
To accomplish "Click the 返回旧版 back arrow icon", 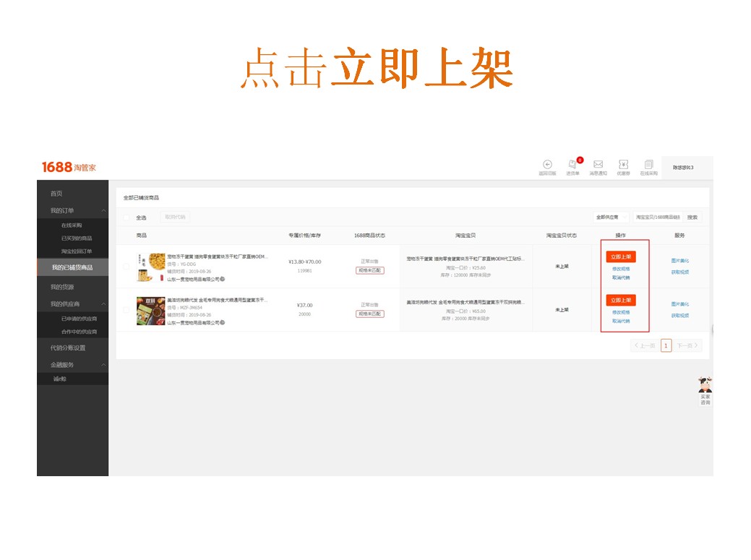I will pos(546,167).
